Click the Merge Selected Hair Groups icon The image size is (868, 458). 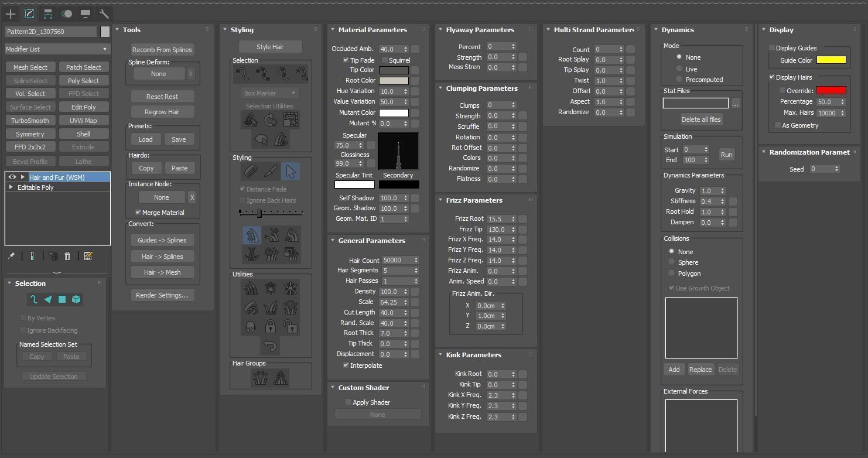[281, 378]
